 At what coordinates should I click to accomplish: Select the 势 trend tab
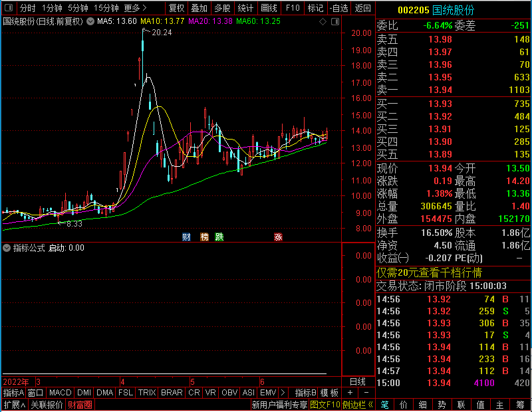tap(442, 405)
